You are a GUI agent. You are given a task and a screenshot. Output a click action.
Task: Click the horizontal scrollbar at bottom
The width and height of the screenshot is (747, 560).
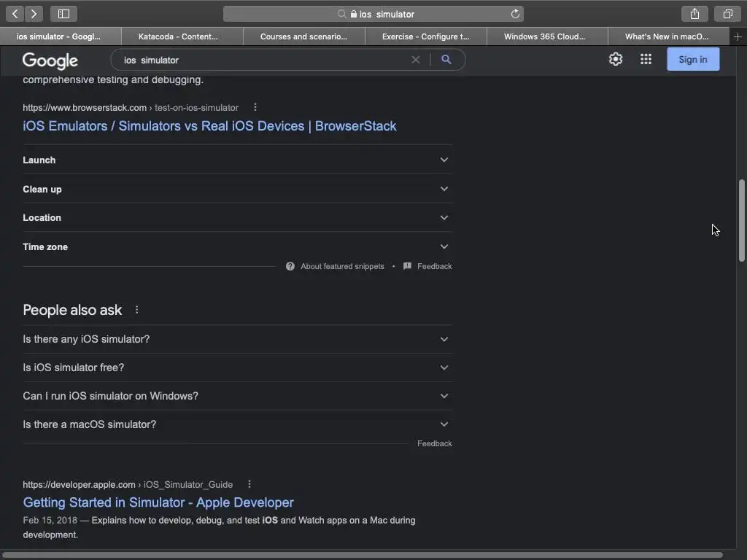point(362,555)
